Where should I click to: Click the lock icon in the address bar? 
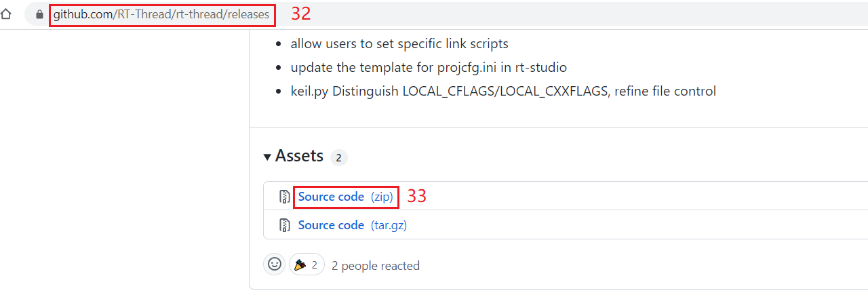tap(40, 14)
